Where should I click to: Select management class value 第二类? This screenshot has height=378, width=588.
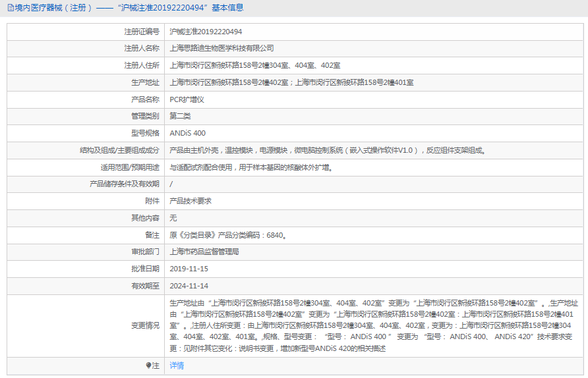pyautogui.click(x=180, y=116)
